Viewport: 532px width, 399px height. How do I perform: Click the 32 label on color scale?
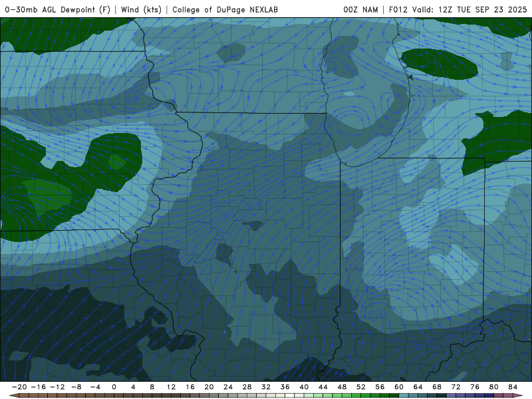266,387
